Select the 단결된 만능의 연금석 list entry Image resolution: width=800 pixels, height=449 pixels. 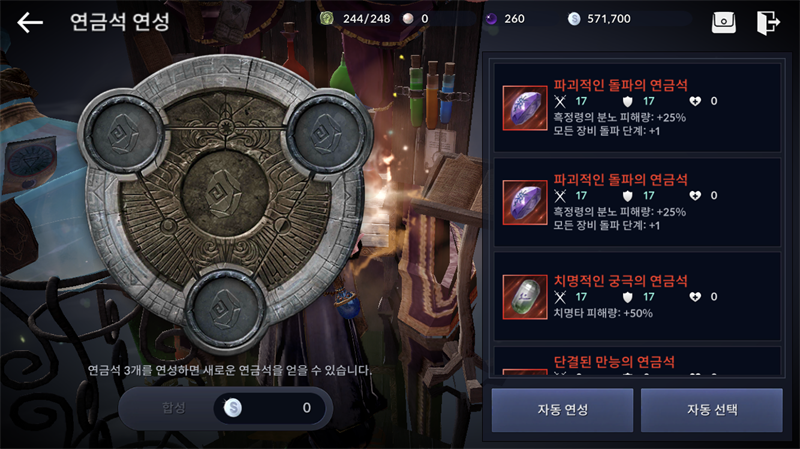click(x=637, y=362)
